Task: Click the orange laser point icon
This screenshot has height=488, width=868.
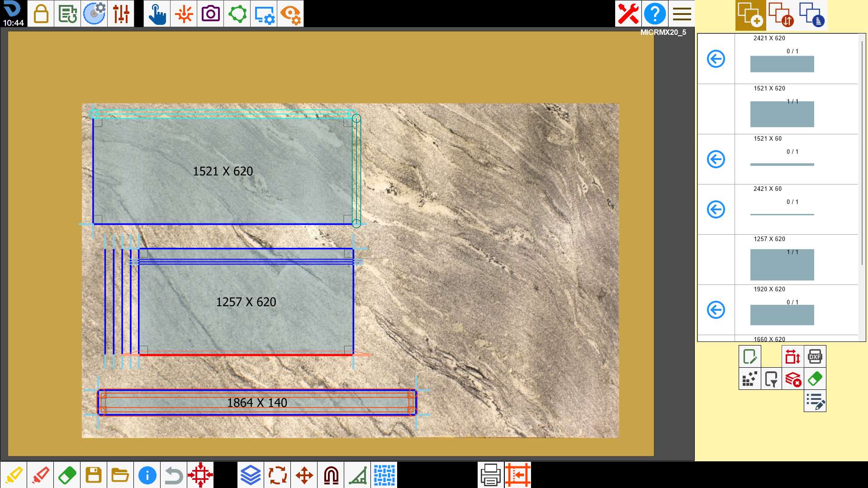Action: [184, 14]
